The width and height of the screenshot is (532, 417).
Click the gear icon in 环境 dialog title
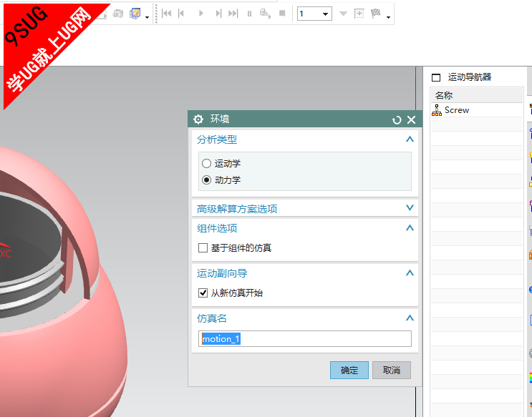point(198,119)
